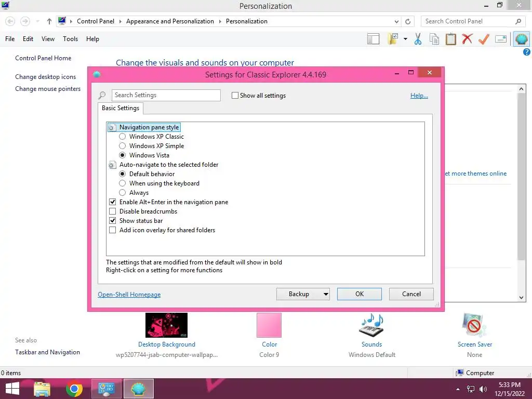Click the Help... link in settings dialog
The height and width of the screenshot is (399, 532).
pyautogui.click(x=419, y=96)
